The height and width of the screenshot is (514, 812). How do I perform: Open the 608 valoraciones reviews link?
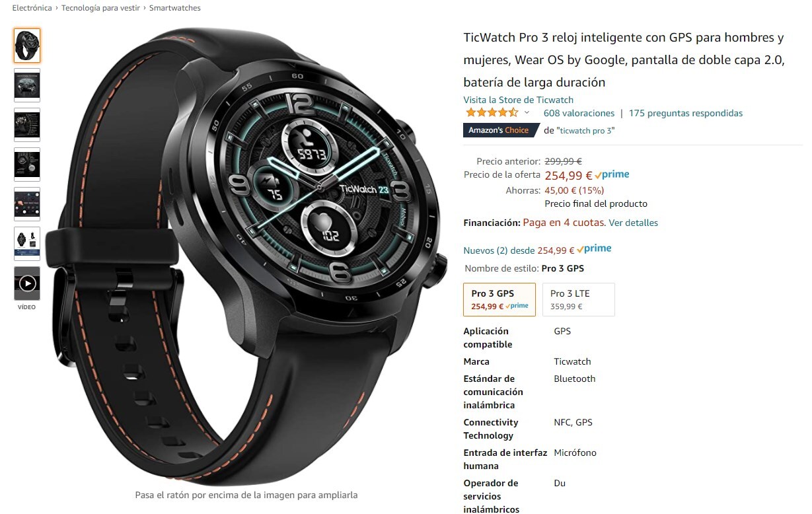pos(579,113)
